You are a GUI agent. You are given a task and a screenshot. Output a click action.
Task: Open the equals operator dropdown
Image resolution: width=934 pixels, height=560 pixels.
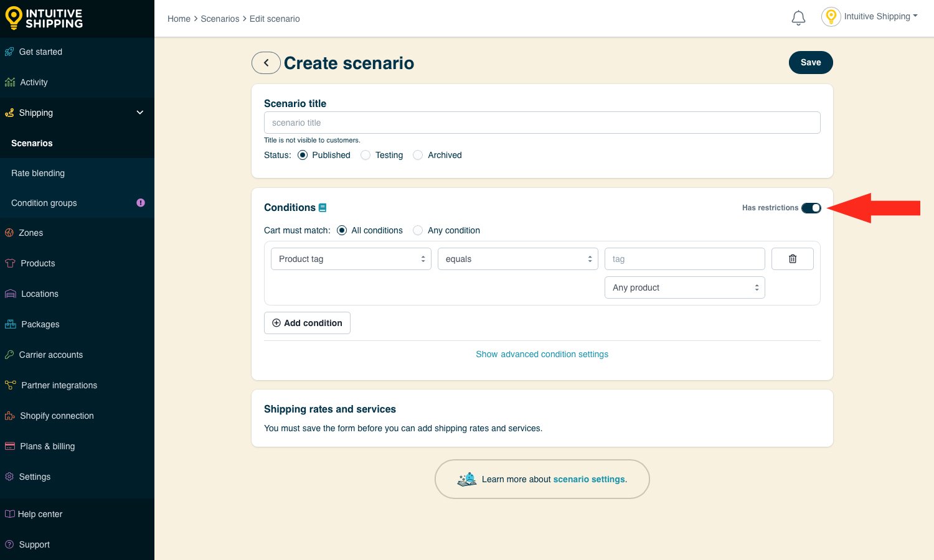coord(518,259)
